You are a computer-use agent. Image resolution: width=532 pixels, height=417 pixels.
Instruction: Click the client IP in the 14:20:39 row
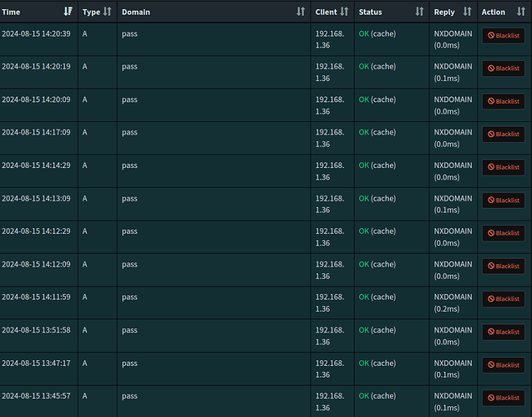(x=329, y=39)
